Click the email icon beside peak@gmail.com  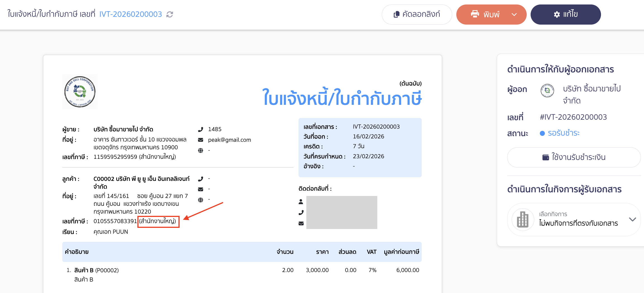pos(201,140)
